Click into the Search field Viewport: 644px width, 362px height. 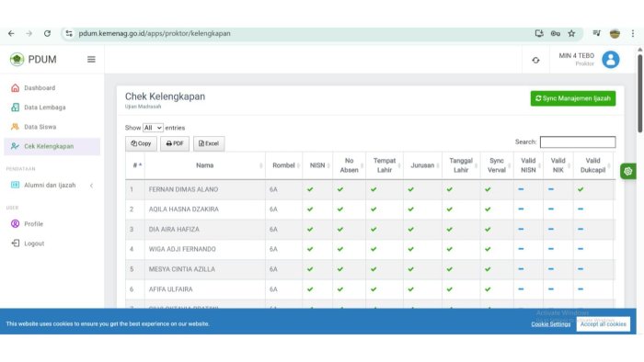point(578,141)
